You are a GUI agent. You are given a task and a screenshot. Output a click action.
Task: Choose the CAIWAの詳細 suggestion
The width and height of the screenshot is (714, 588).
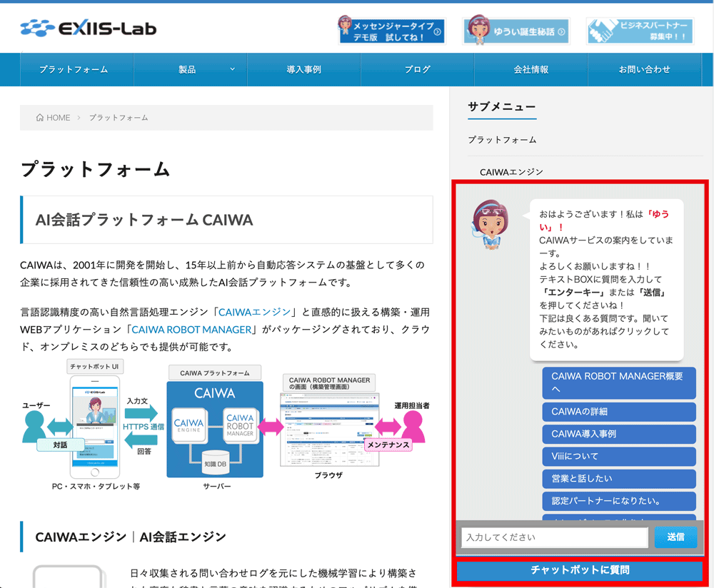[619, 412]
